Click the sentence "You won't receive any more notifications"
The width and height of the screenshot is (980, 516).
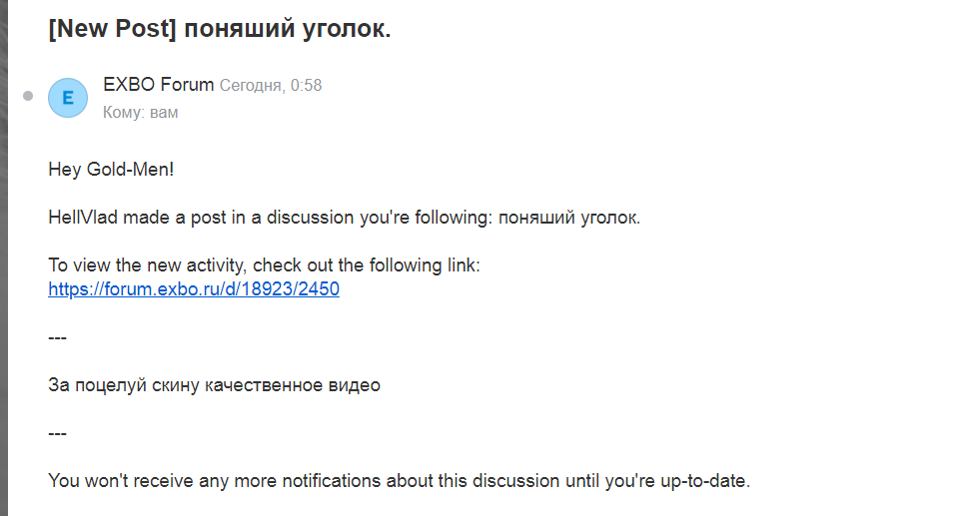pyautogui.click(x=399, y=481)
